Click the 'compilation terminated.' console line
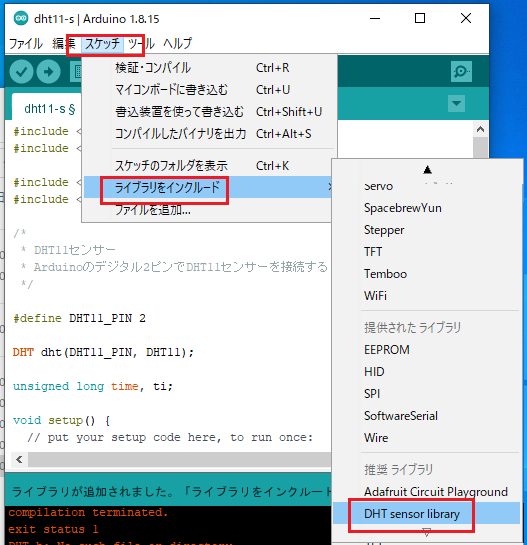The image size is (527, 545). click(x=88, y=512)
